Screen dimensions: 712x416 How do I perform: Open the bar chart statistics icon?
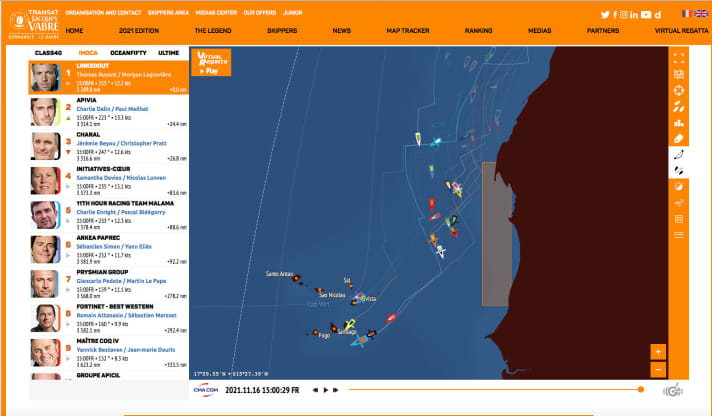[678, 123]
